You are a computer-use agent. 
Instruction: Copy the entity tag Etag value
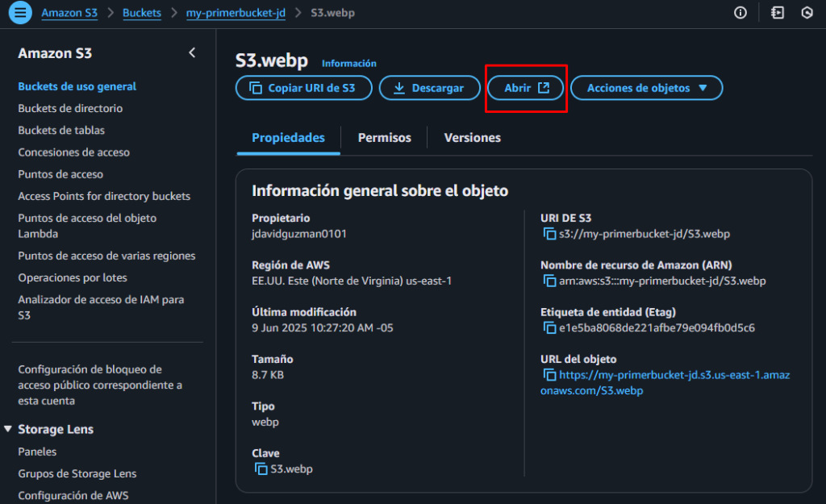(x=549, y=328)
